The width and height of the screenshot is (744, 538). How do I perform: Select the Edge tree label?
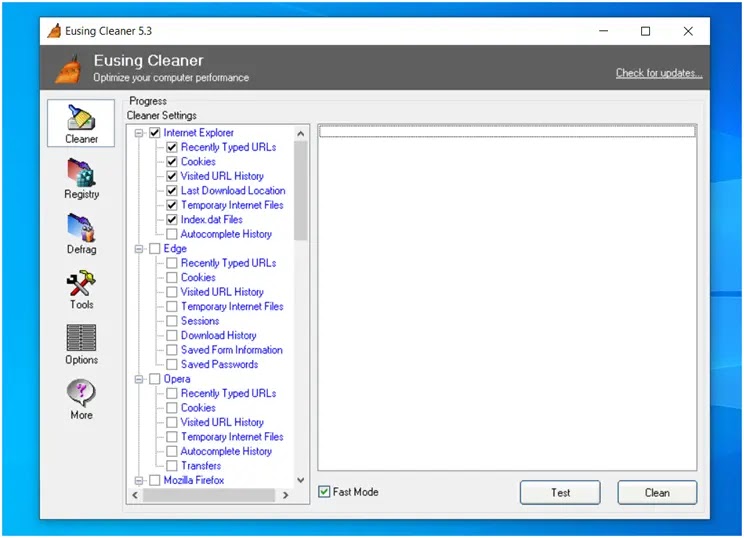175,249
